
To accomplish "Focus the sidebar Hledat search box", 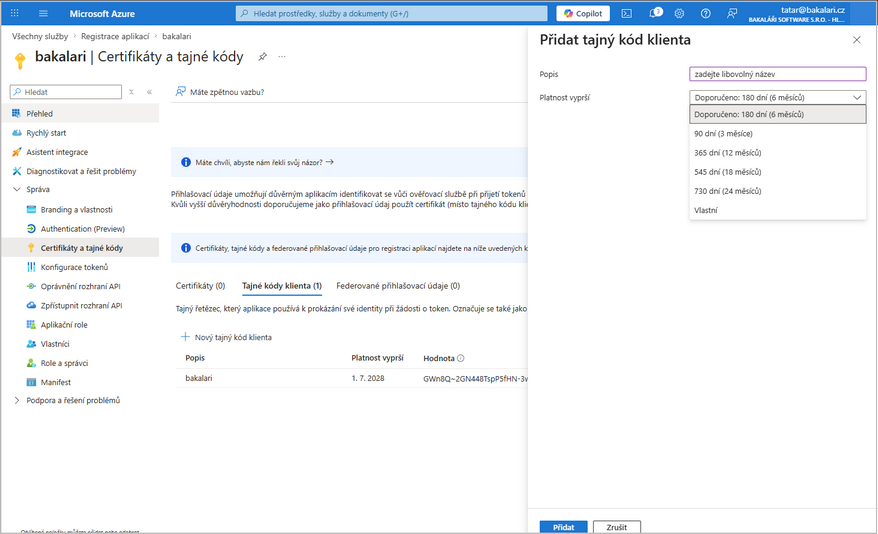I will [66, 92].
